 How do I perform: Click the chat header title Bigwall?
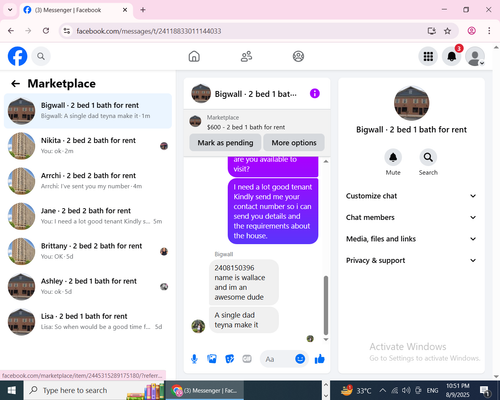pyautogui.click(x=255, y=94)
